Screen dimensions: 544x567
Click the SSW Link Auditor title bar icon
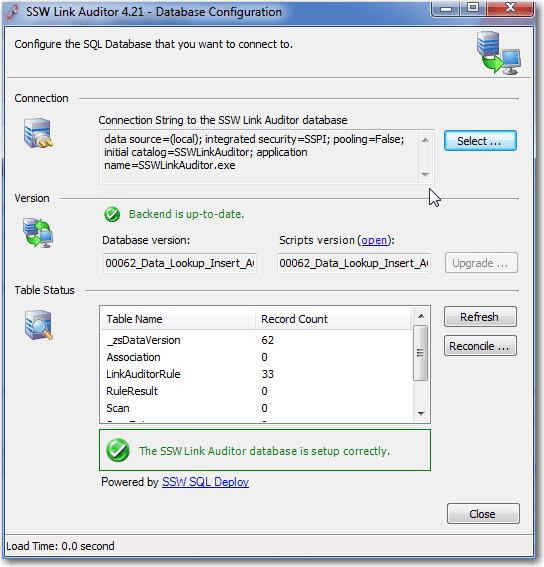pos(13,12)
